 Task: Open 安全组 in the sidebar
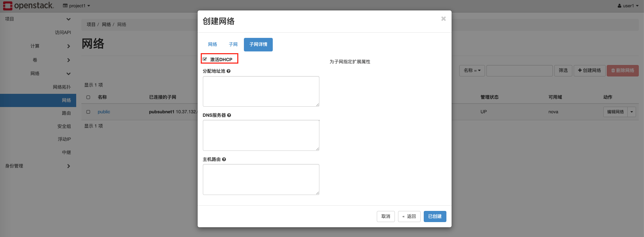(64, 126)
